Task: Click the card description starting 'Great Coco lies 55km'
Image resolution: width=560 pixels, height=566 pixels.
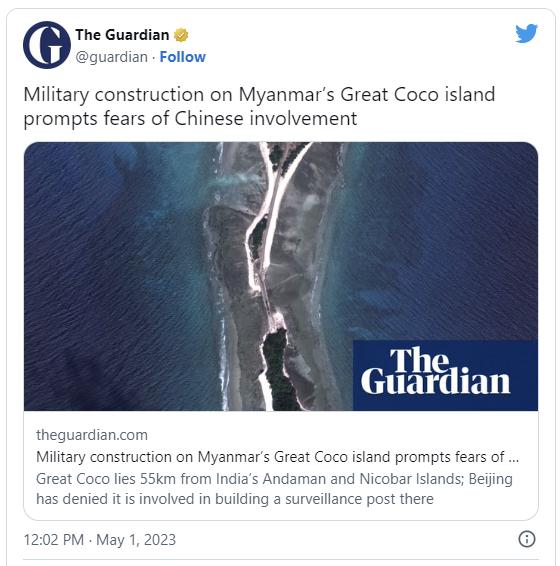Action: coord(274,489)
